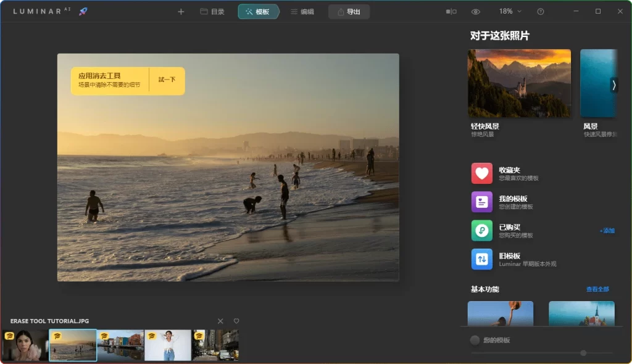Image resolution: width=632 pixels, height=364 pixels.
Task: Click the X to clear ERASE TOOL TUTORIAL.JPG filter
Action: pos(220,321)
